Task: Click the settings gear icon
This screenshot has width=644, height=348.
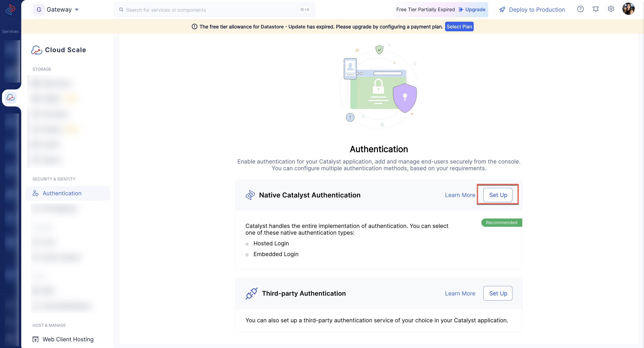Action: (611, 8)
